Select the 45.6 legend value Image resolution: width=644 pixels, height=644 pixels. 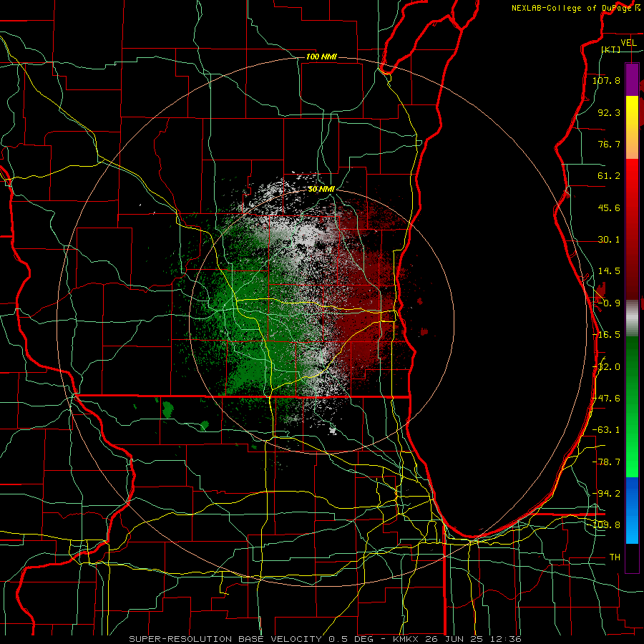click(609, 208)
